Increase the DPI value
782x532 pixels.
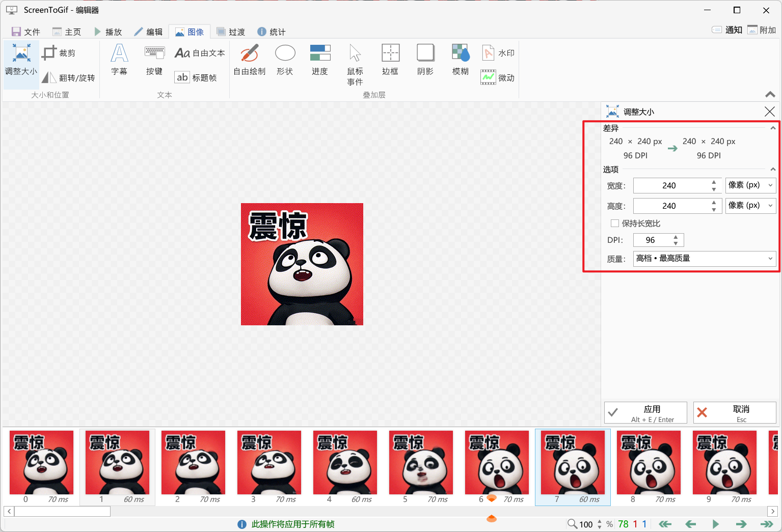click(676, 237)
